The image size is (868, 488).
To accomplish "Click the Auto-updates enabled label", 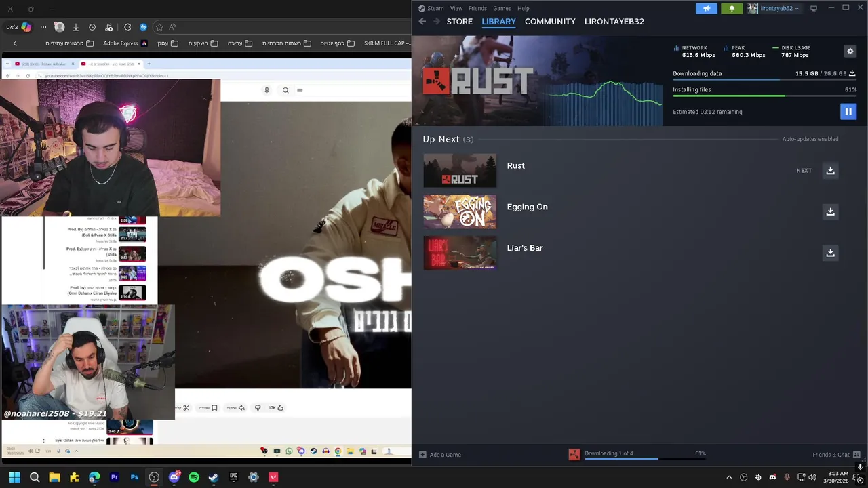I will point(810,139).
